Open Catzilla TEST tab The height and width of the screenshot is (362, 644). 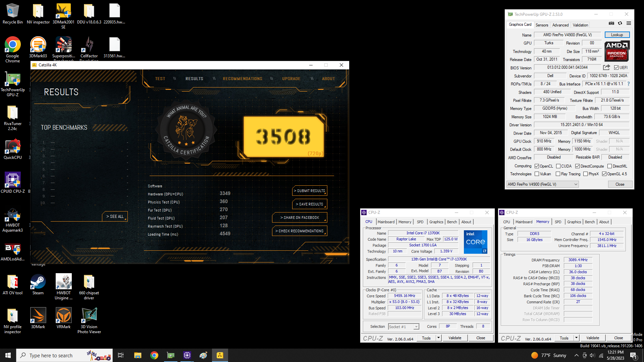pyautogui.click(x=160, y=79)
